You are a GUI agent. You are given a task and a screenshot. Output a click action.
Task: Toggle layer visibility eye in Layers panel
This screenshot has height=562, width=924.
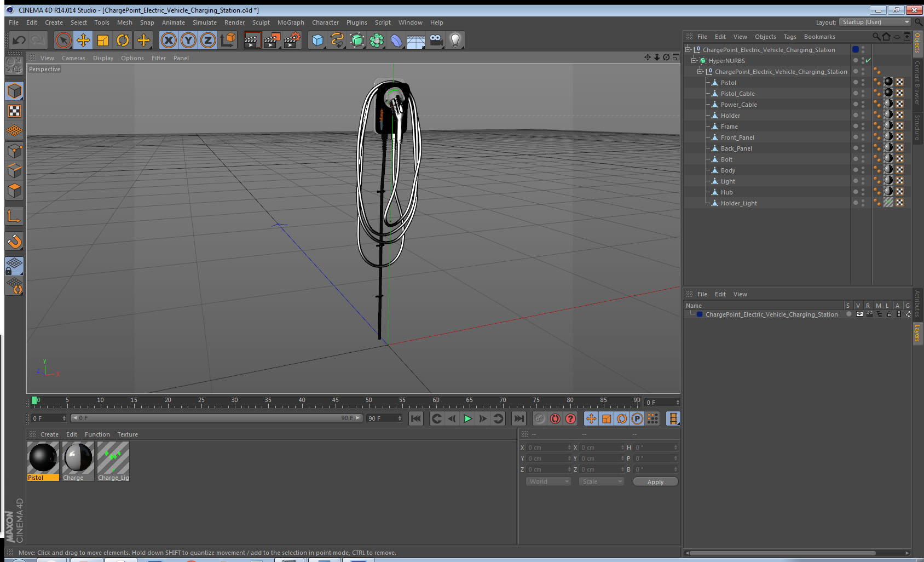pyautogui.click(x=859, y=314)
